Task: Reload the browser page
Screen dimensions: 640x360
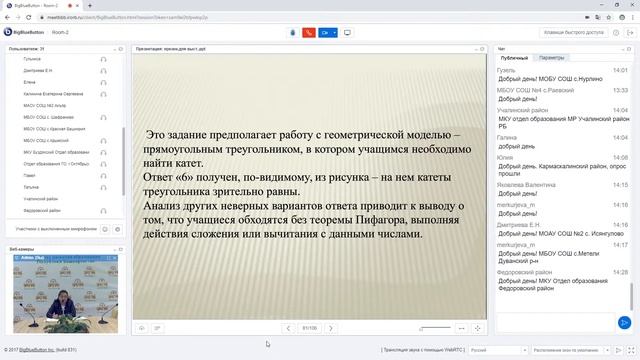Action: point(29,18)
